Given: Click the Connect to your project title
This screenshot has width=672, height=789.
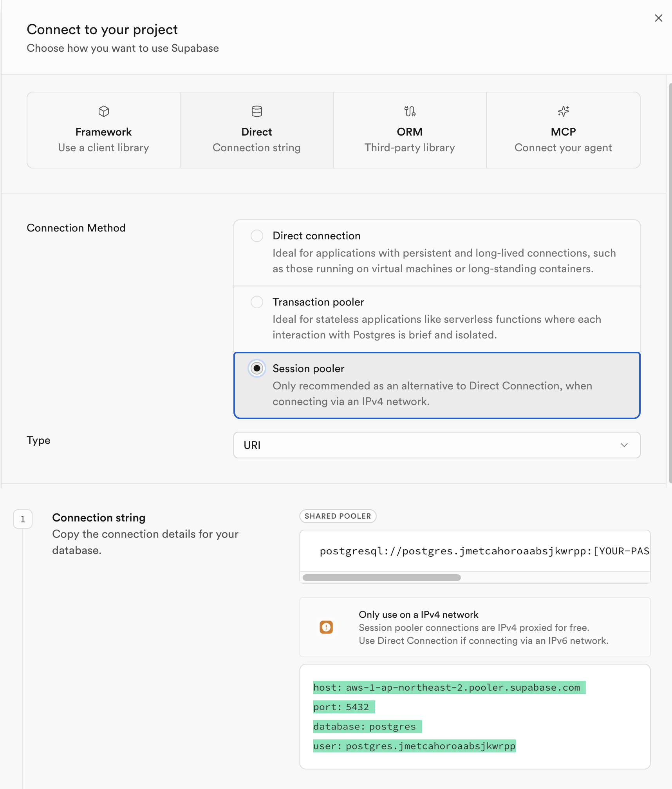Looking at the screenshot, I should (x=102, y=29).
